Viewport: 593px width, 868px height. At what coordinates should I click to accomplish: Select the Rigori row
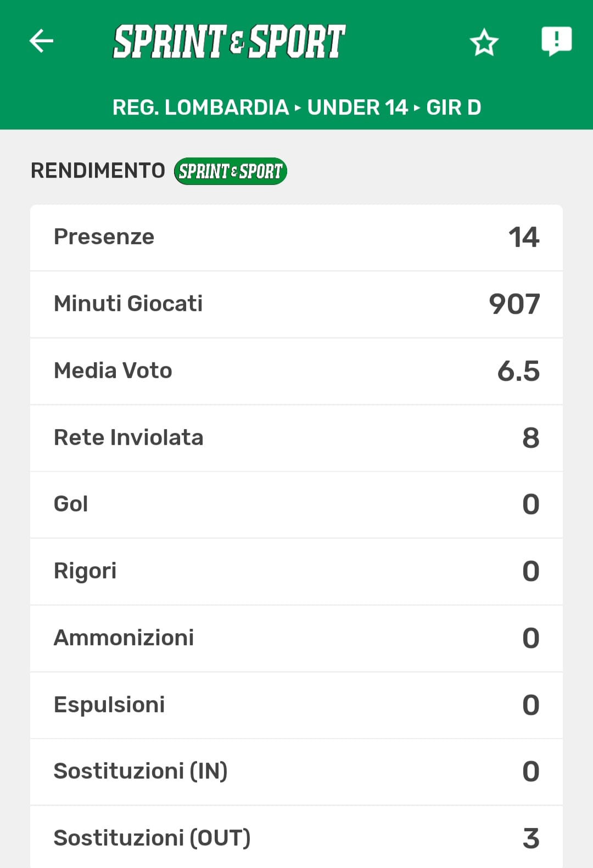click(x=296, y=571)
